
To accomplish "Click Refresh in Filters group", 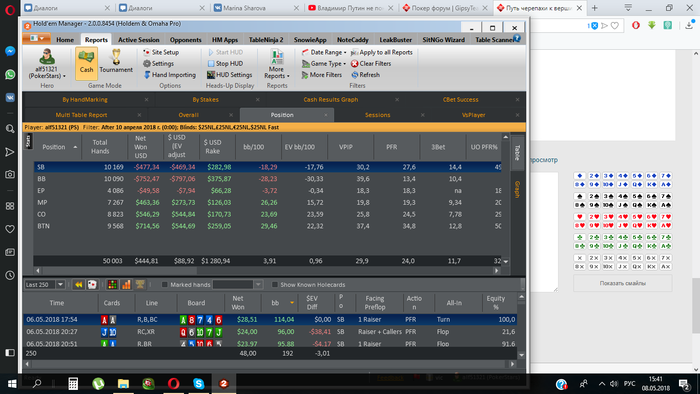I will 365,75.
